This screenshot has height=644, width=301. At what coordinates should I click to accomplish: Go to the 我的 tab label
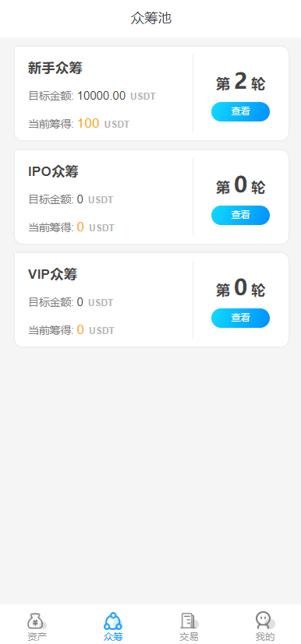265,637
